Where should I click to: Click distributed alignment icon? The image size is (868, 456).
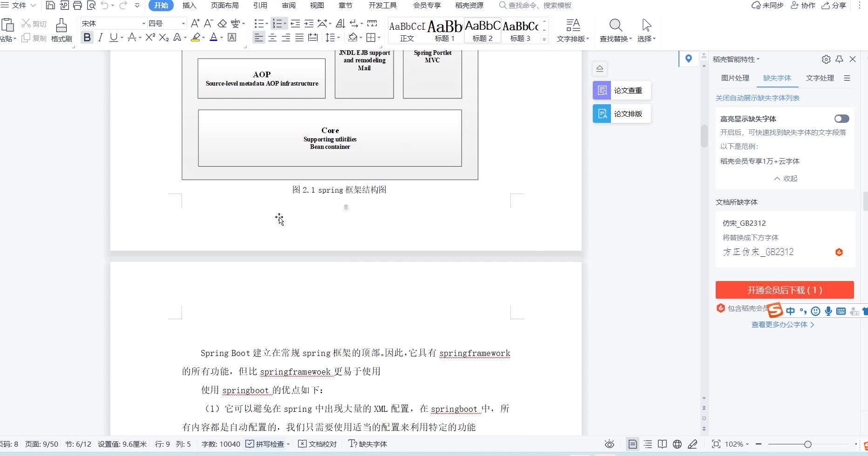313,38
